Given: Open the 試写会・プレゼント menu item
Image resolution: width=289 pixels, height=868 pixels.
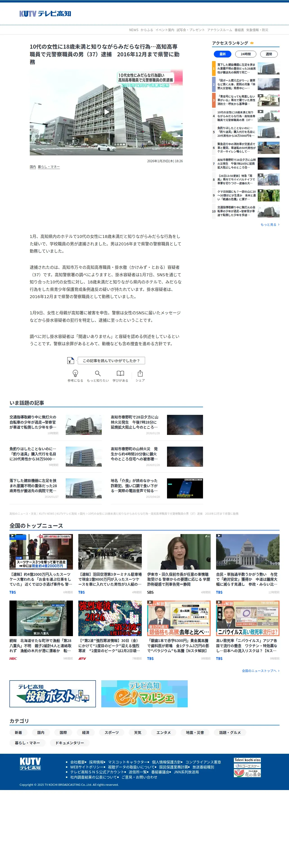Looking at the screenshot, I should pyautogui.click(x=190, y=30).
